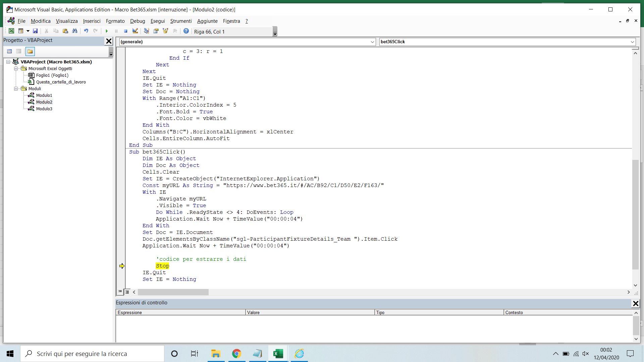Open Chrome from the taskbar
Image resolution: width=644 pixels, height=362 pixels.
236,354
